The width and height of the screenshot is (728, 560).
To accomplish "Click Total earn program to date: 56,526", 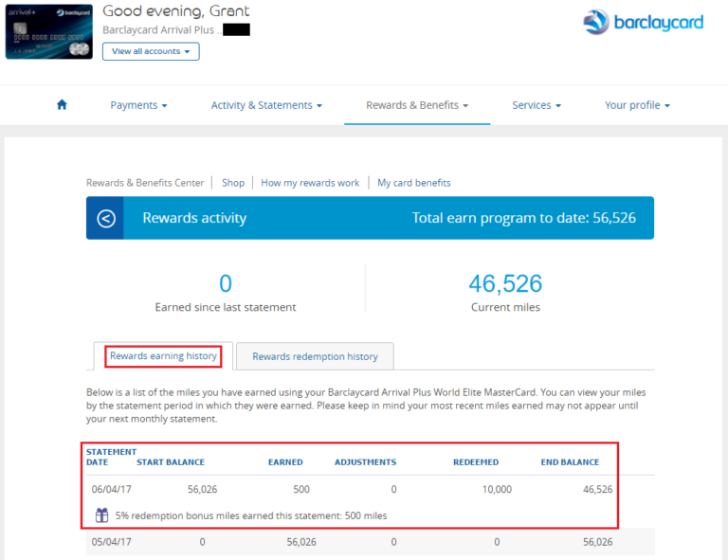I will pos(523,218).
